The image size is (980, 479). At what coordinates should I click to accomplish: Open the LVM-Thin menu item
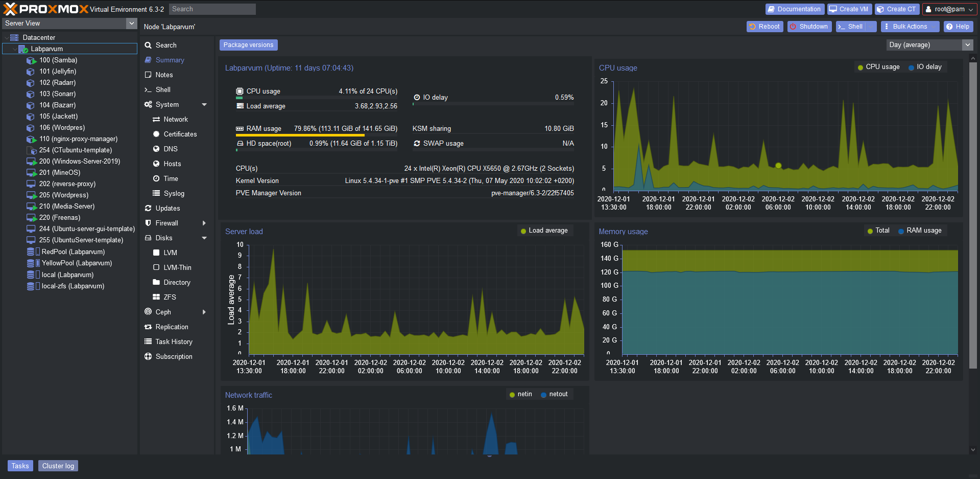click(176, 268)
